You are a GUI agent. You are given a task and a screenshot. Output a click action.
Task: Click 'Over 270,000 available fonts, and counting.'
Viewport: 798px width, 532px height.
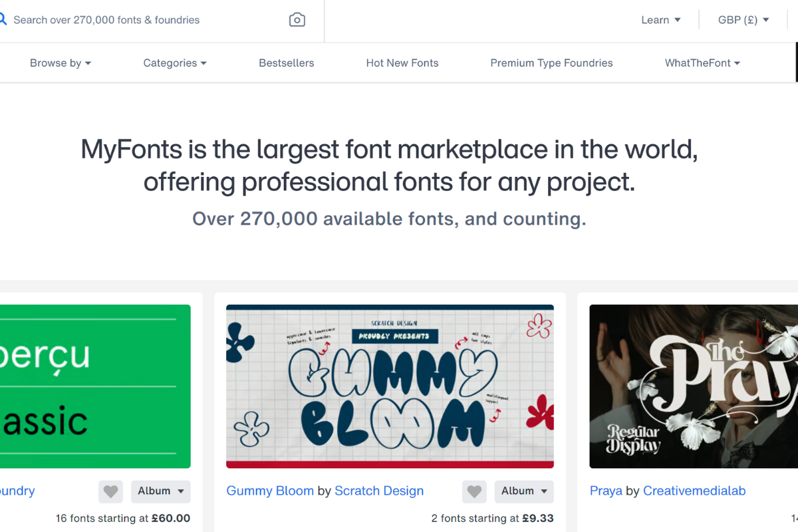click(389, 219)
